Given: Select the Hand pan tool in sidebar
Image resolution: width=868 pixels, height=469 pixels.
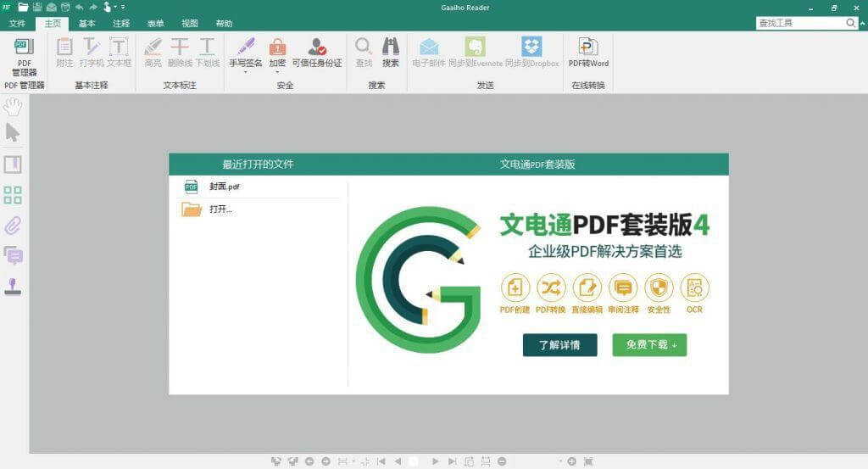Looking at the screenshot, I should point(13,106).
